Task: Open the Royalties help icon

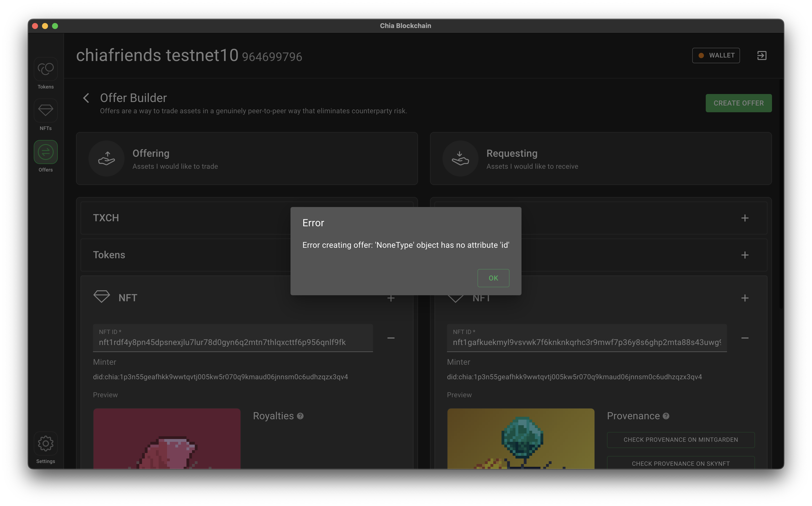Action: pos(300,416)
